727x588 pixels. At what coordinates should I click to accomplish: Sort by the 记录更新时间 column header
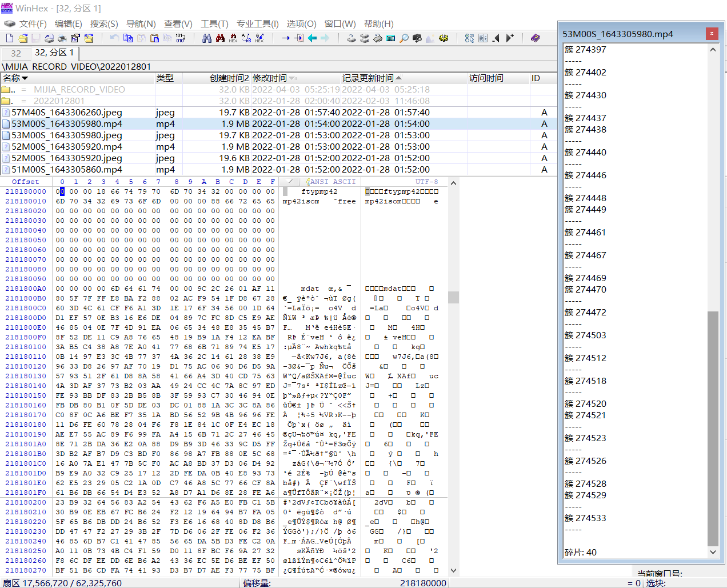(404, 78)
